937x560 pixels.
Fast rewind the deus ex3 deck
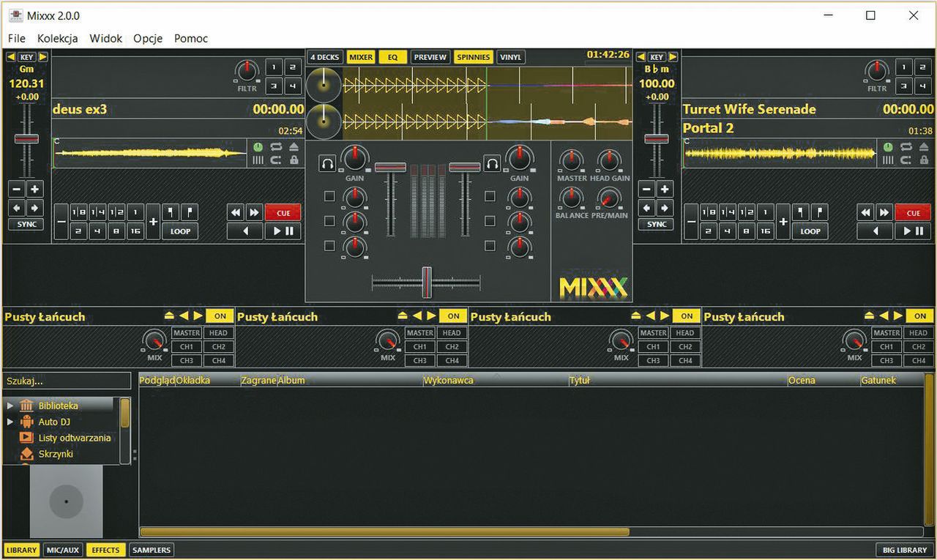[x=236, y=212]
